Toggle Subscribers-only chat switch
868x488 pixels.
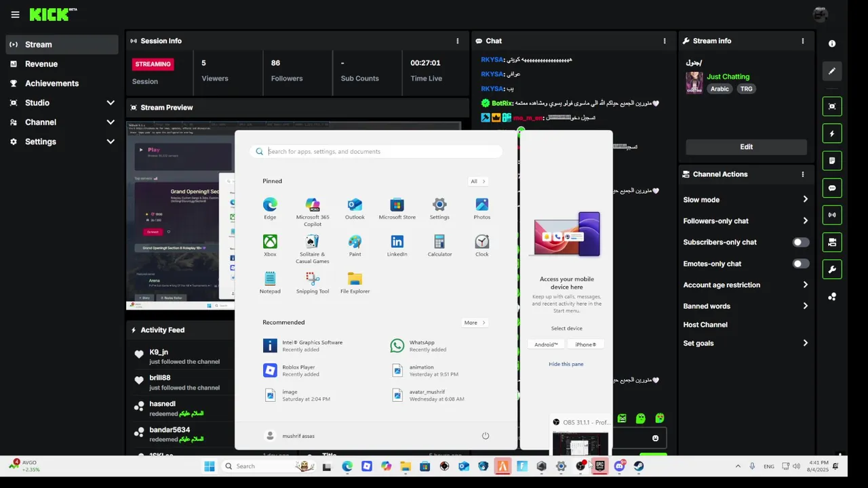(801, 242)
